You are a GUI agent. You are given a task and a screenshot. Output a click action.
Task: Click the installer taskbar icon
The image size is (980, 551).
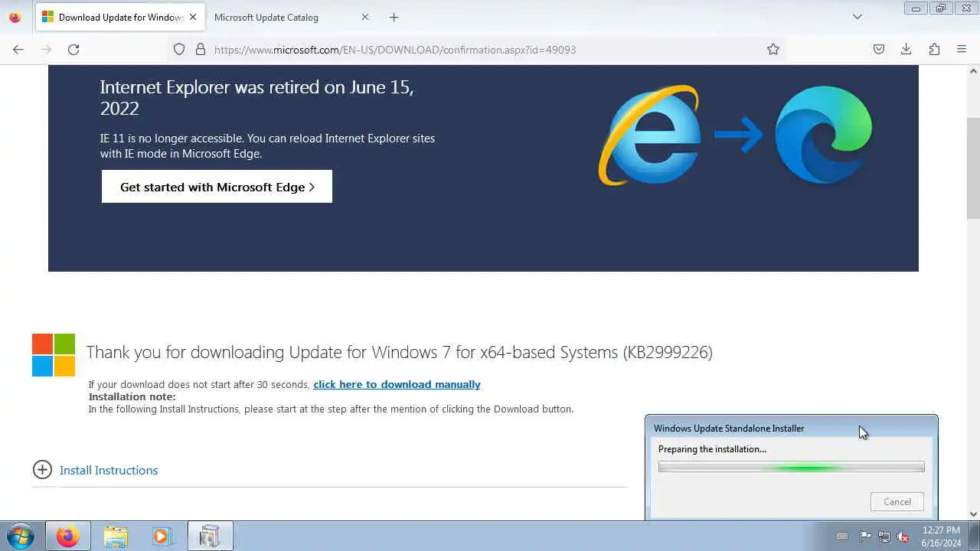click(x=210, y=536)
